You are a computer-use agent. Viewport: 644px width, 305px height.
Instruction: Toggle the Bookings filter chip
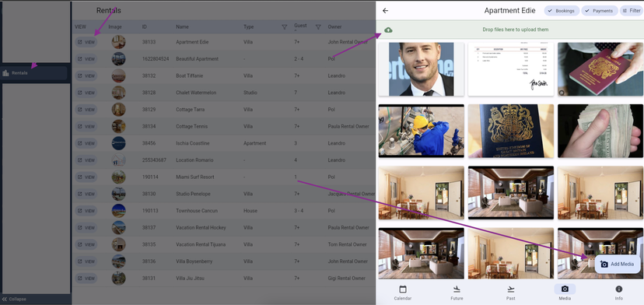562,11
